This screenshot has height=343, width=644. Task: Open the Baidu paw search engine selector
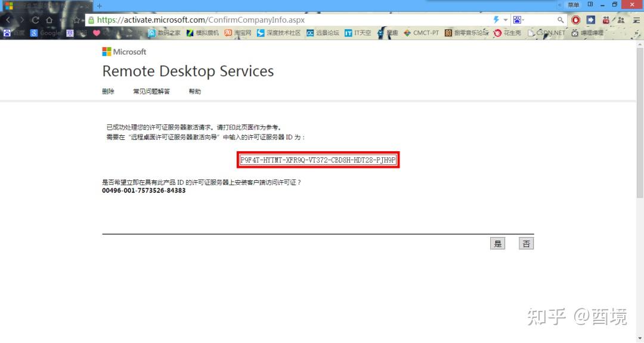(518, 20)
